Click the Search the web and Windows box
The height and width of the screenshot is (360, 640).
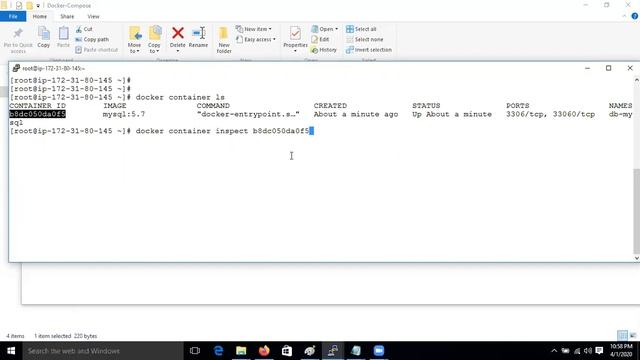coord(103,351)
